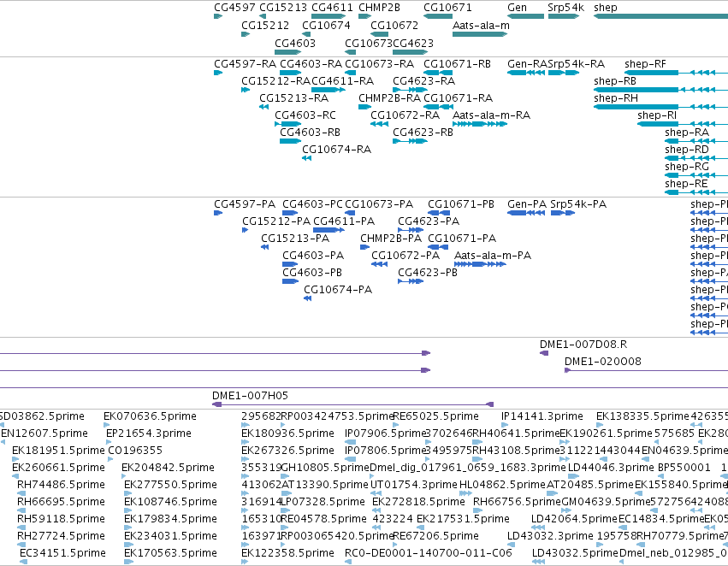This screenshot has height=566, width=728.
Task: Select transcript CG10671-RA
Action: (x=438, y=107)
